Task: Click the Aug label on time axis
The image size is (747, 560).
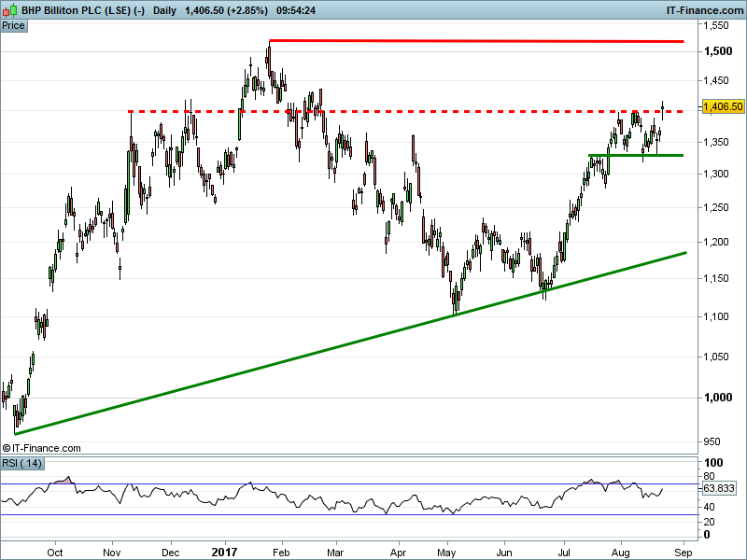Action: [x=620, y=553]
